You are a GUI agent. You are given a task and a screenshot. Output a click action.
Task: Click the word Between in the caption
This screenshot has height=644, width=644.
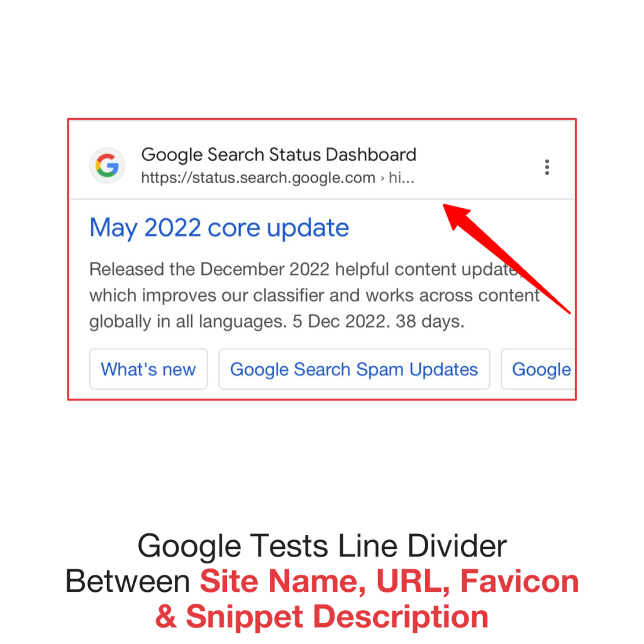click(x=127, y=581)
